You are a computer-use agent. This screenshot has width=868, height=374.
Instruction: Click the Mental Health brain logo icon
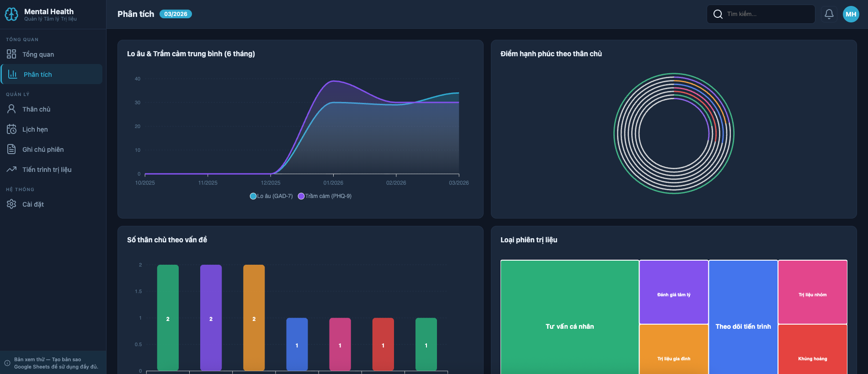pyautogui.click(x=11, y=15)
